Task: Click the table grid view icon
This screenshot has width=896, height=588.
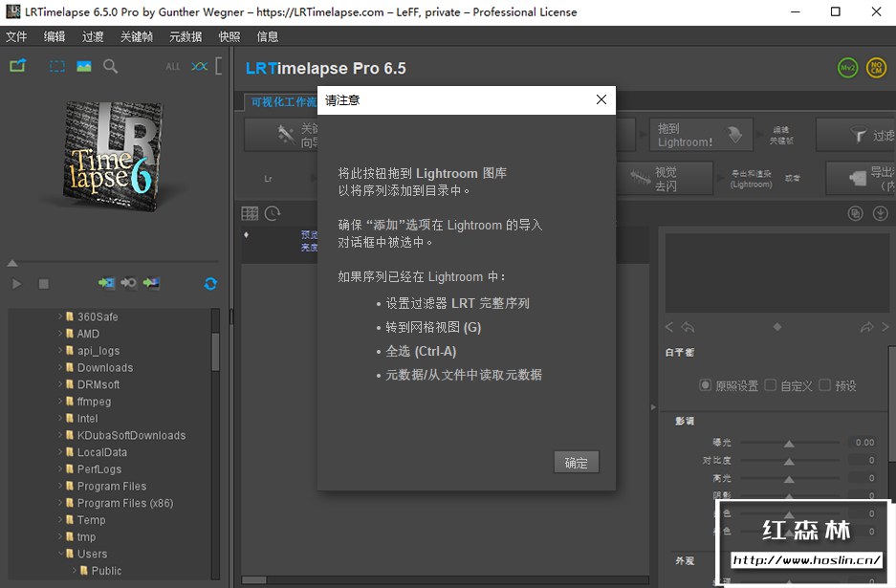Action: point(250,214)
